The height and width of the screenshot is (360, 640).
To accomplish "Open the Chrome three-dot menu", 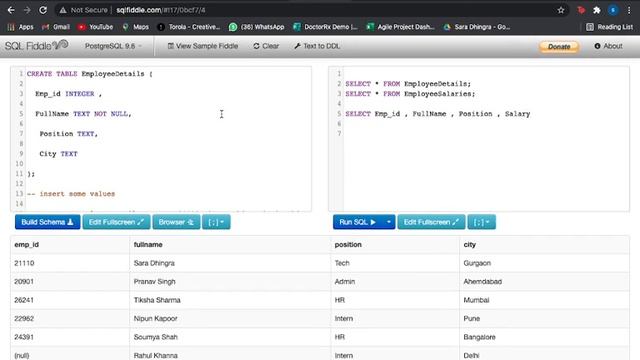I will [629, 10].
